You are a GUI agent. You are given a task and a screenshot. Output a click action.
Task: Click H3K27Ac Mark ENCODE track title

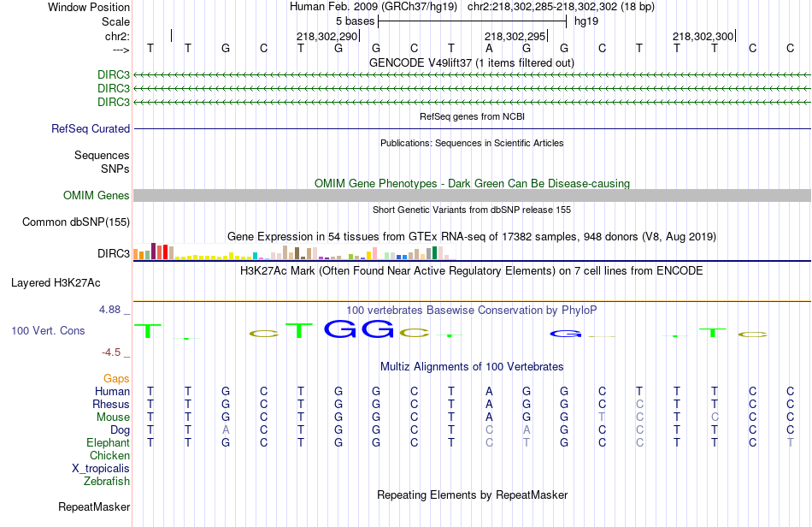coord(472,271)
